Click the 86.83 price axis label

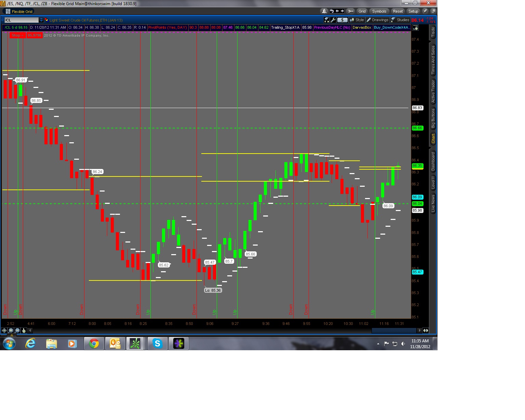tap(417, 108)
